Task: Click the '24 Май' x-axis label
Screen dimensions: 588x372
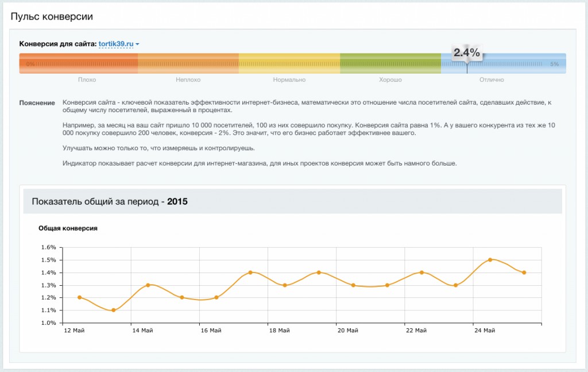Action: pyautogui.click(x=485, y=331)
